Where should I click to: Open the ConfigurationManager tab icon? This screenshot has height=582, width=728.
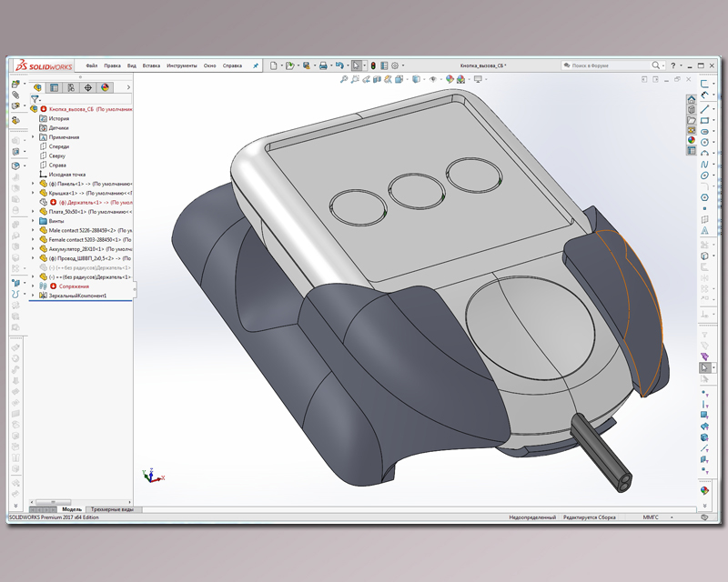pyautogui.click(x=71, y=88)
